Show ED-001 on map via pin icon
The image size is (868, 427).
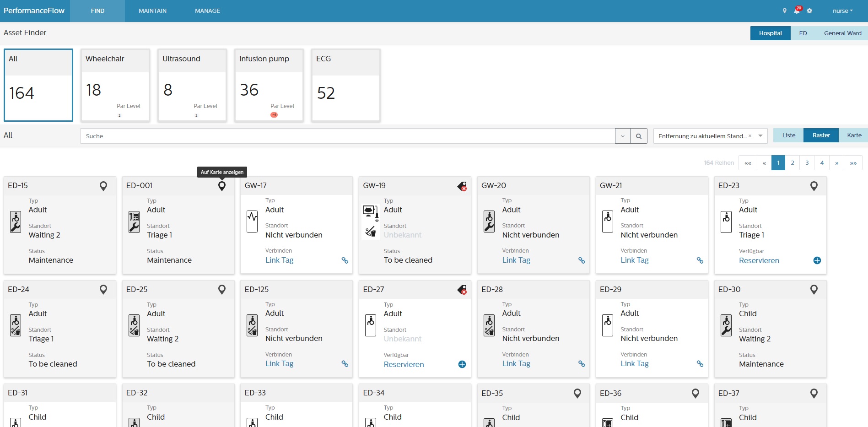pyautogui.click(x=222, y=186)
